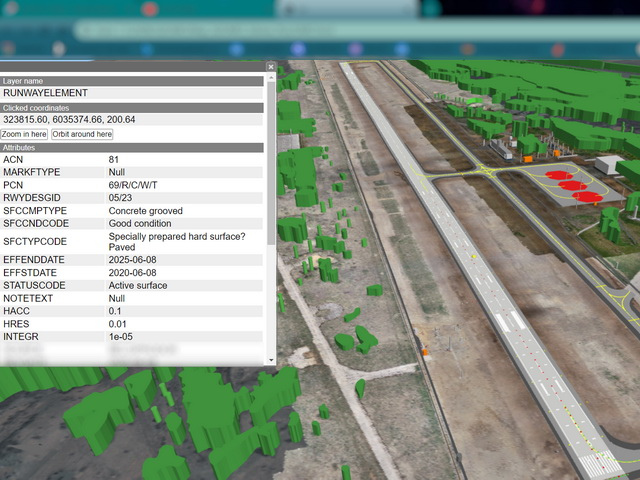
Task: Click the small orange marker beside the runway
Action: coord(425,352)
